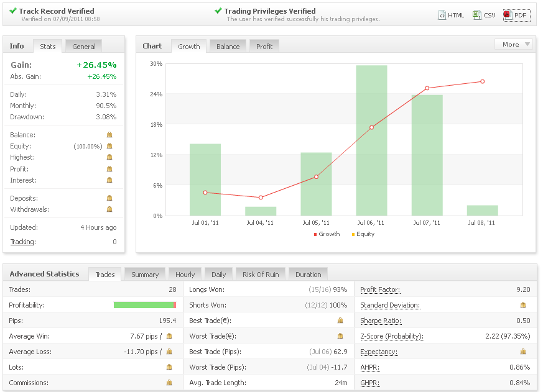Toggle the Equity series in chart legend
This screenshot has height=392, width=543.
(363, 234)
